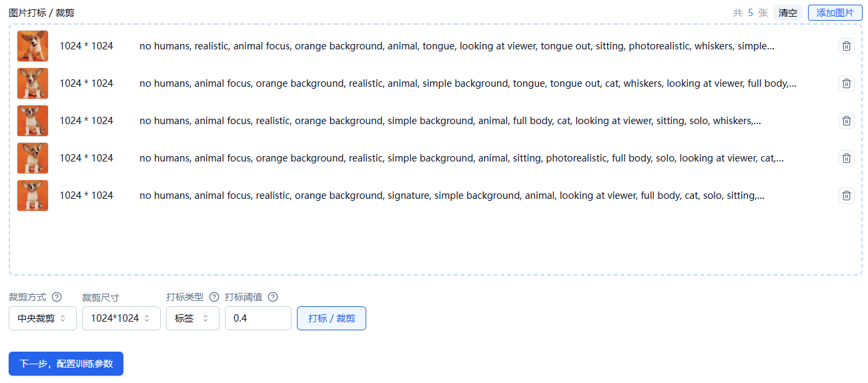Click the tag text of the second image

(468, 83)
